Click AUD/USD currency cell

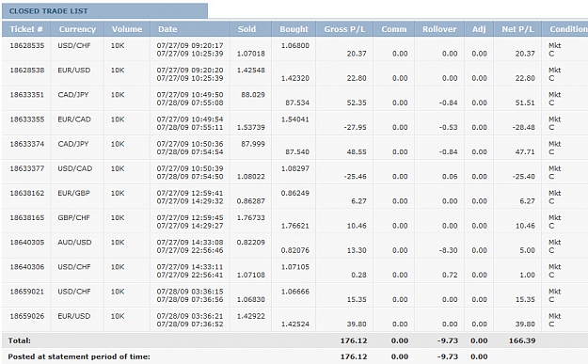(74, 242)
